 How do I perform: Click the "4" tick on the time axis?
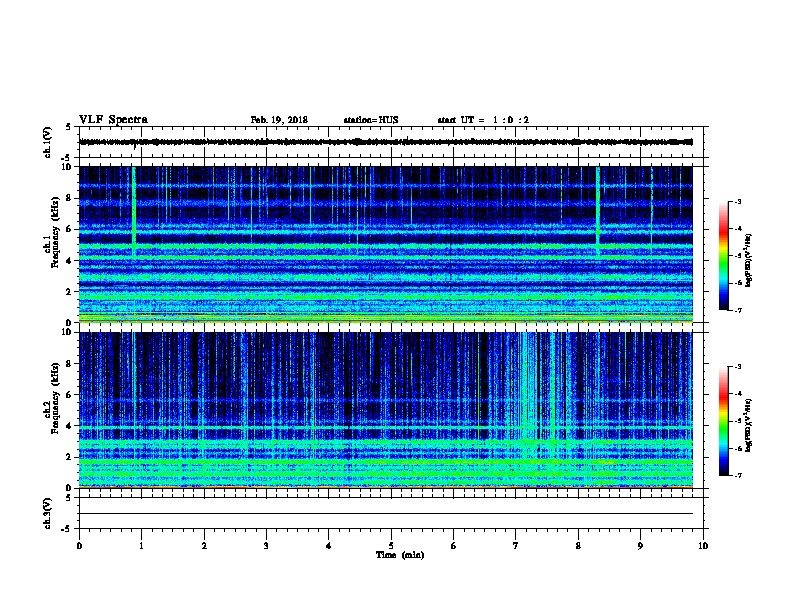pos(329,546)
